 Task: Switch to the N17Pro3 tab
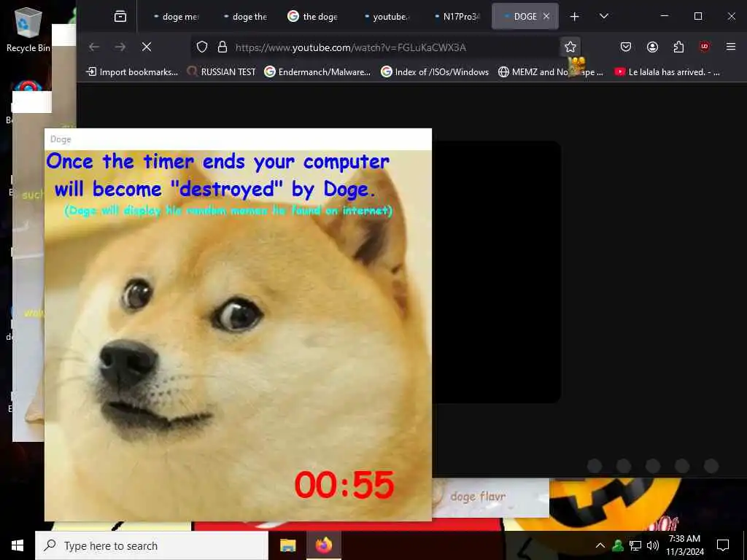(x=456, y=17)
